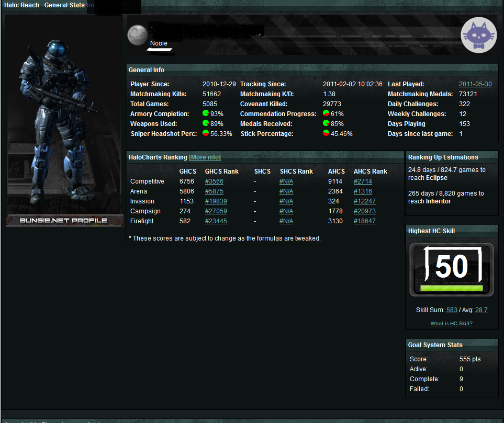Click the reach Eclipse estimate text
This screenshot has width=504, height=423.
coord(447,174)
